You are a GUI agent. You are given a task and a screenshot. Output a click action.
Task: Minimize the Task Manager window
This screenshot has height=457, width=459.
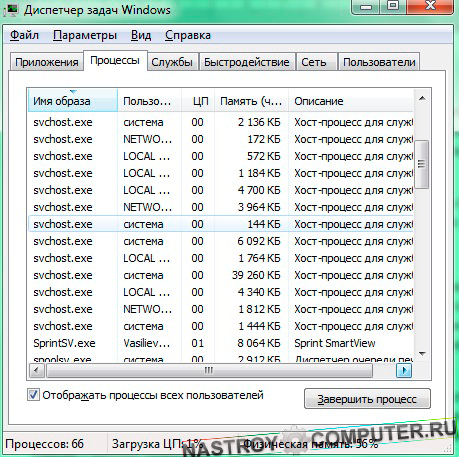[366, 6]
